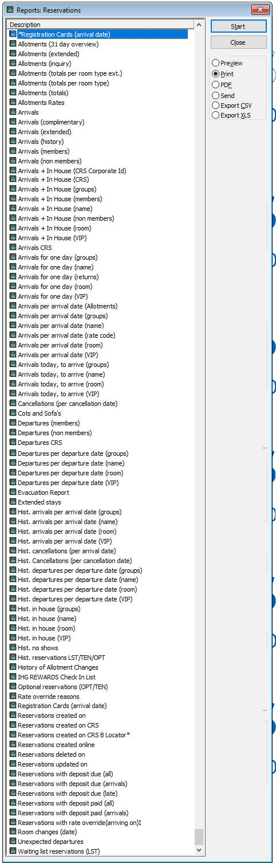Screen dimensions: 276x868
Task: Click the icon beside Cots and Sofa's
Action: [13, 413]
